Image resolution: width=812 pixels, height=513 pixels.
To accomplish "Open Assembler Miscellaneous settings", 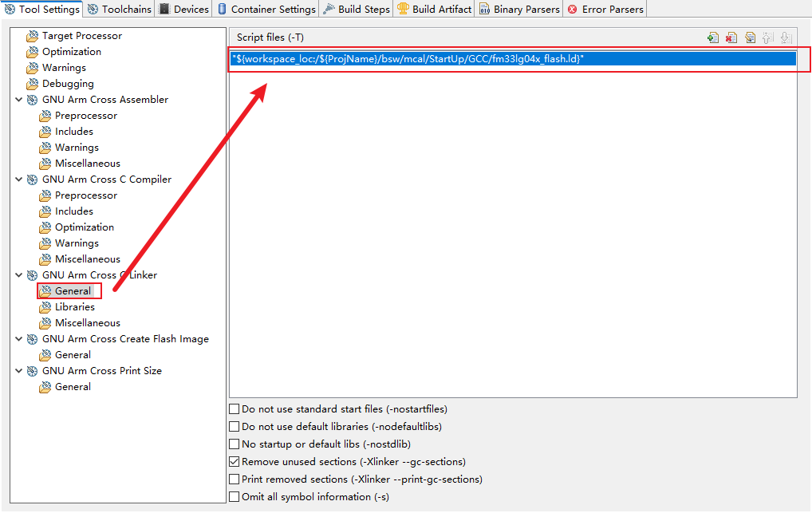I will pyautogui.click(x=88, y=164).
